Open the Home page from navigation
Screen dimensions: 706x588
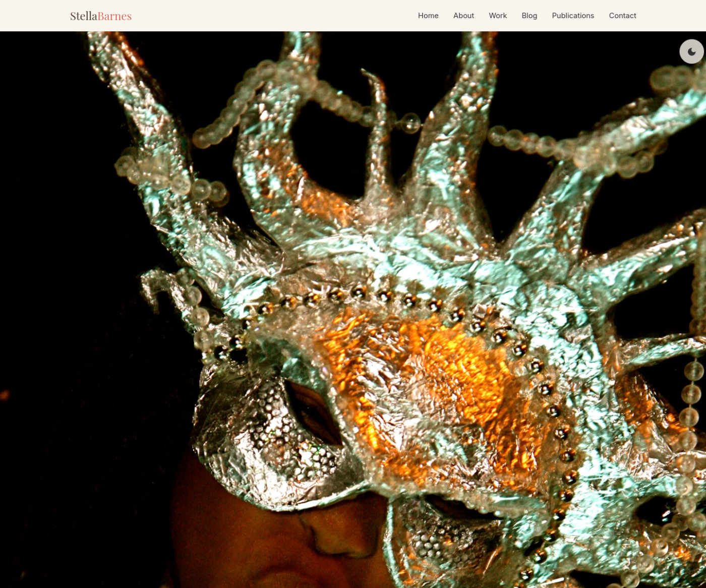coord(428,16)
